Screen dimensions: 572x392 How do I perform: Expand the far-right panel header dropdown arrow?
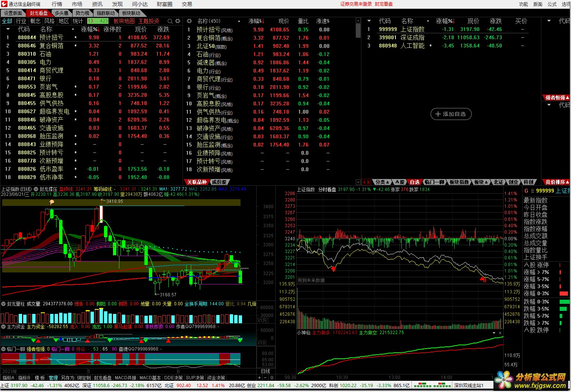click(549, 21)
